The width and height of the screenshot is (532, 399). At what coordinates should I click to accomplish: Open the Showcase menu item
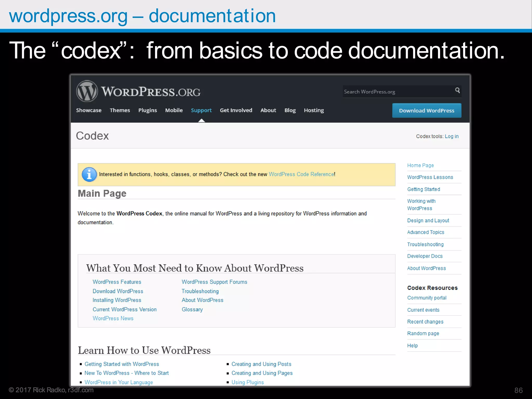[x=89, y=110]
